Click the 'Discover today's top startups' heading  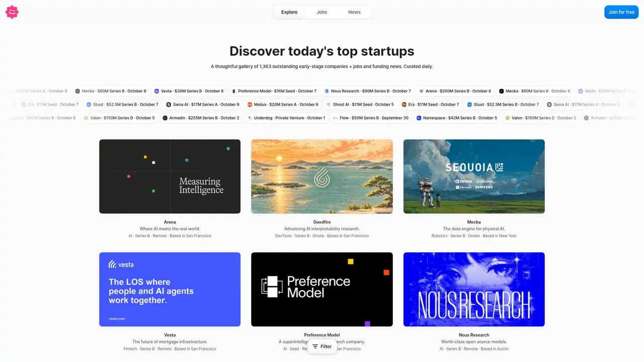click(x=322, y=51)
